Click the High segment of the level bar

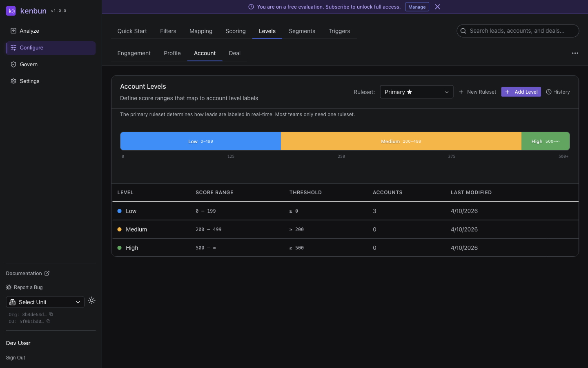click(546, 141)
